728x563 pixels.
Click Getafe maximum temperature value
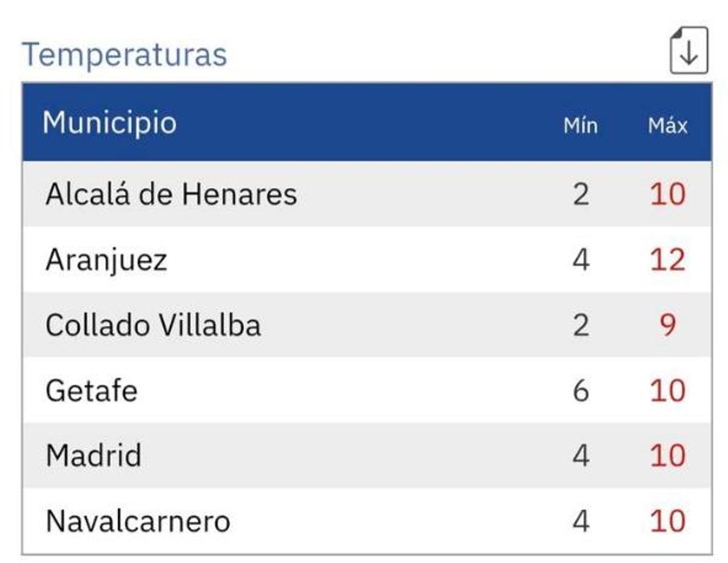[667, 391]
